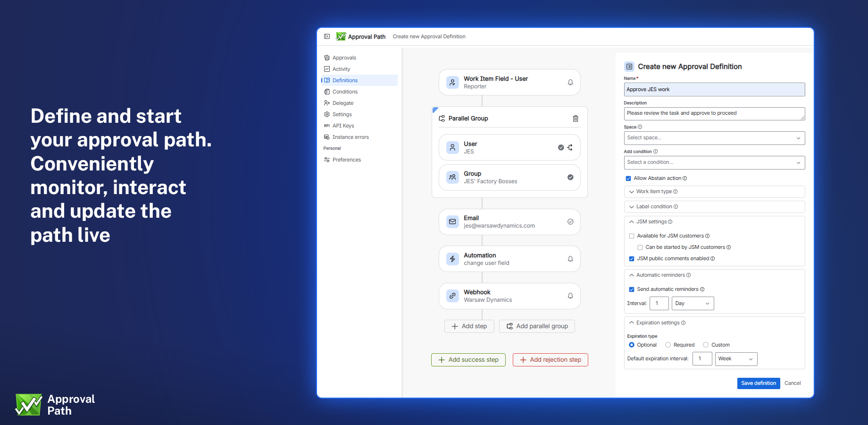Open the Conditions section in the sidebar
868x425 pixels.
[345, 92]
